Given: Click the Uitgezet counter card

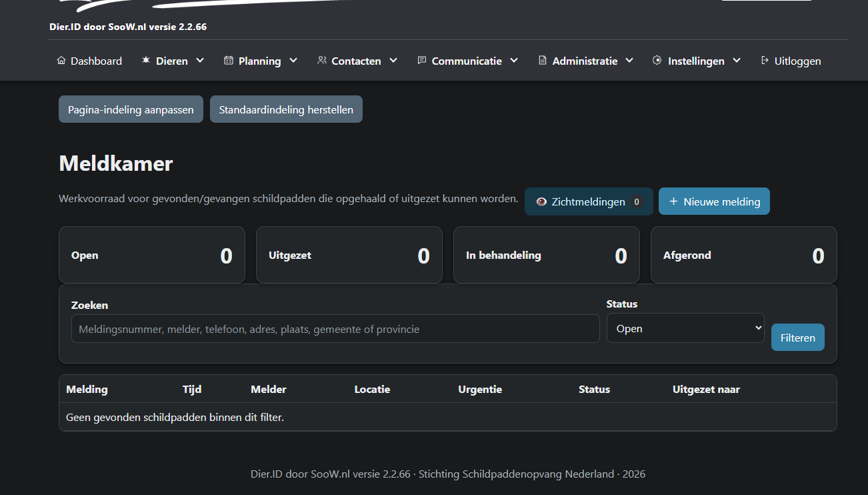Looking at the screenshot, I should [x=349, y=255].
